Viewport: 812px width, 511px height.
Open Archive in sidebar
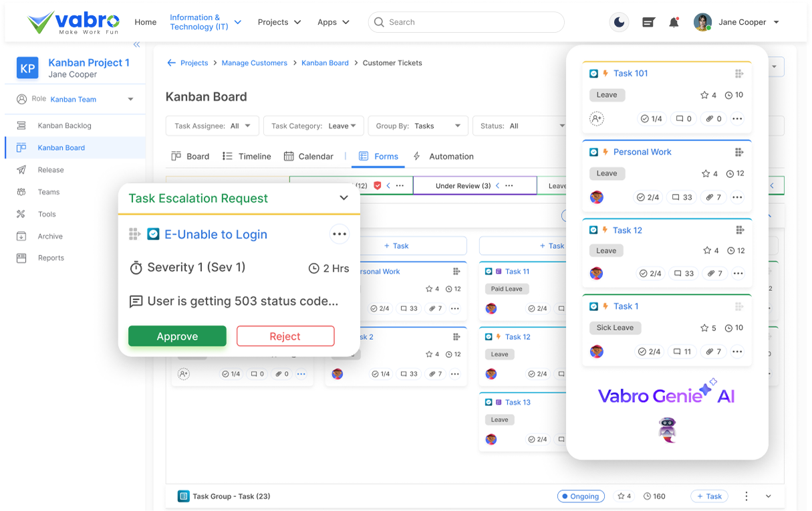tap(50, 236)
